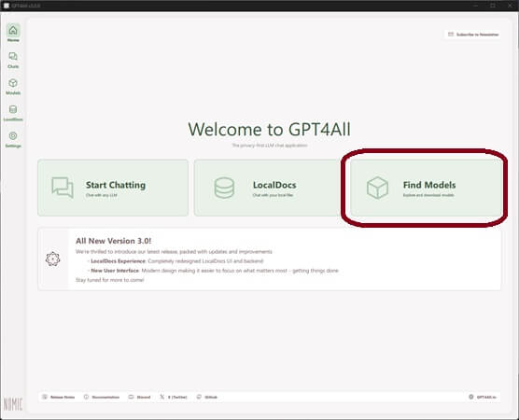Click the X logo icon in footer

pyautogui.click(x=161, y=397)
